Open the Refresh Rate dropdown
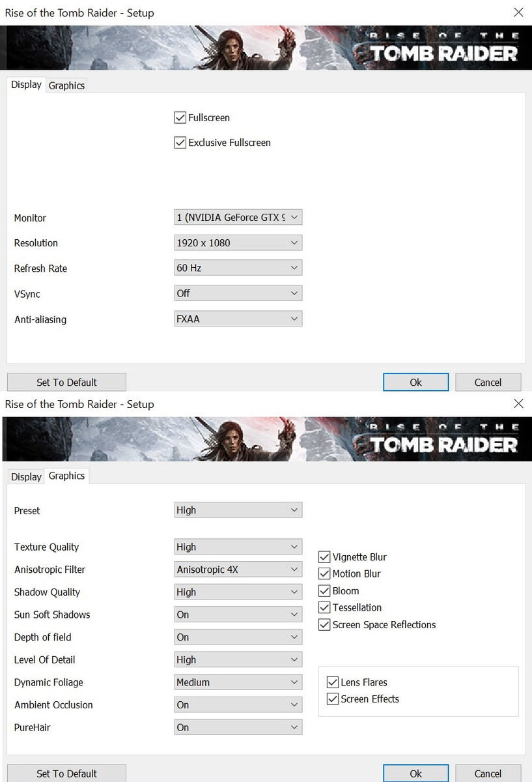 click(x=238, y=268)
